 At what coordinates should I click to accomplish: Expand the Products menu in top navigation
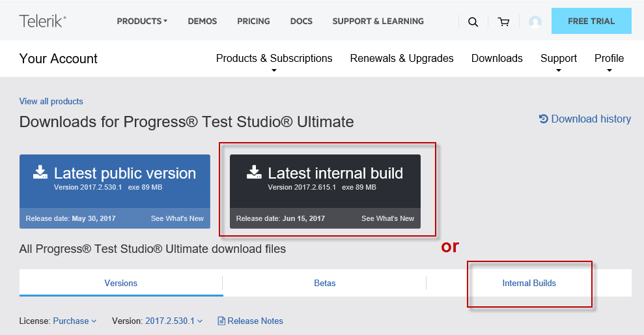(142, 21)
